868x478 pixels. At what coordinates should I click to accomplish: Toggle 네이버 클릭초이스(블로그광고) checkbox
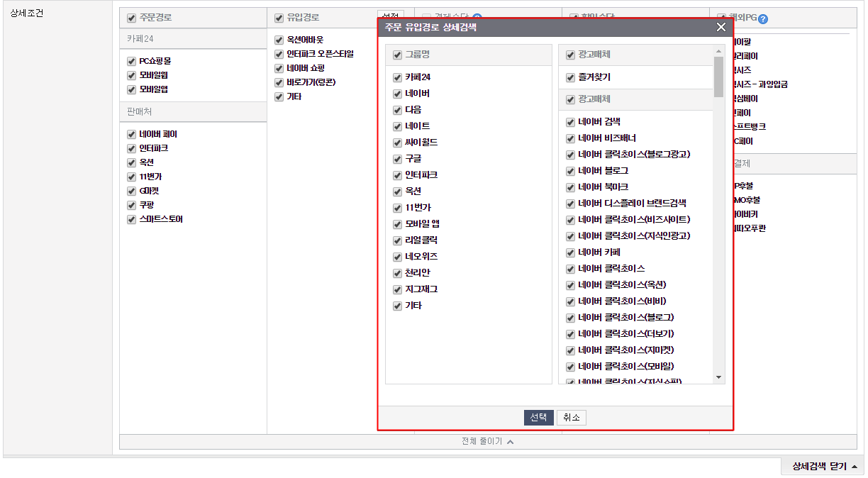(x=570, y=155)
